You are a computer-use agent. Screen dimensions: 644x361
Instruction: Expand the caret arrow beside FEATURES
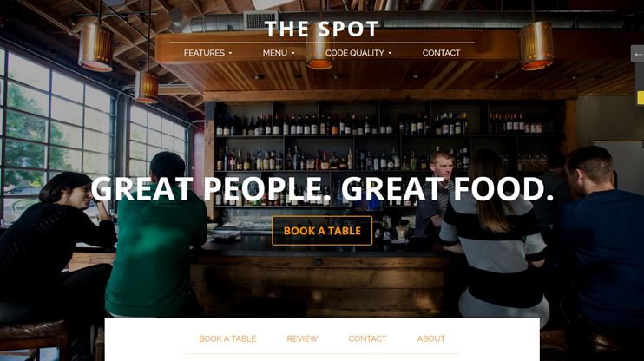230,54
